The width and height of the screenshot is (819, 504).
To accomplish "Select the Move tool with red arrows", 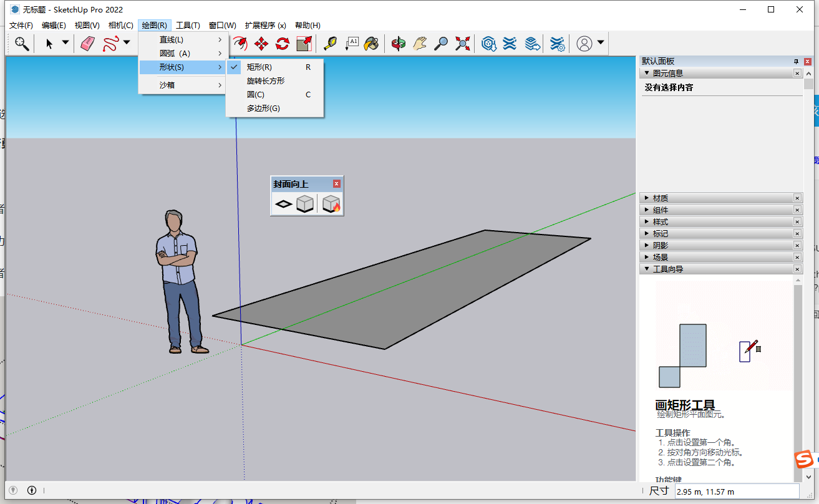I will tap(261, 44).
